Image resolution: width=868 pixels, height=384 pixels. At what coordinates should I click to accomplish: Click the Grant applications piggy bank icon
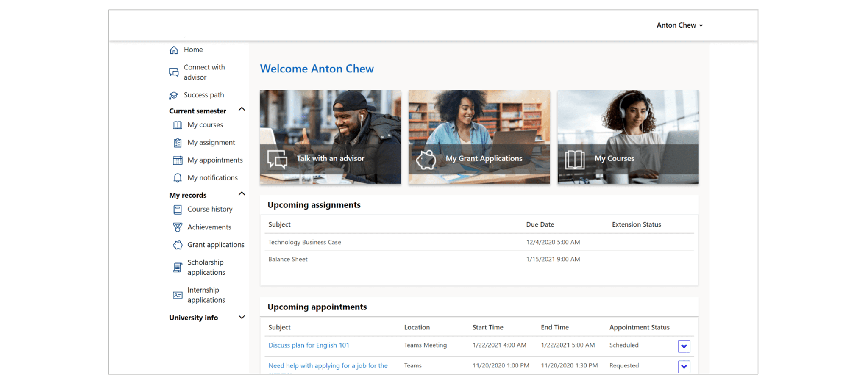tap(178, 245)
